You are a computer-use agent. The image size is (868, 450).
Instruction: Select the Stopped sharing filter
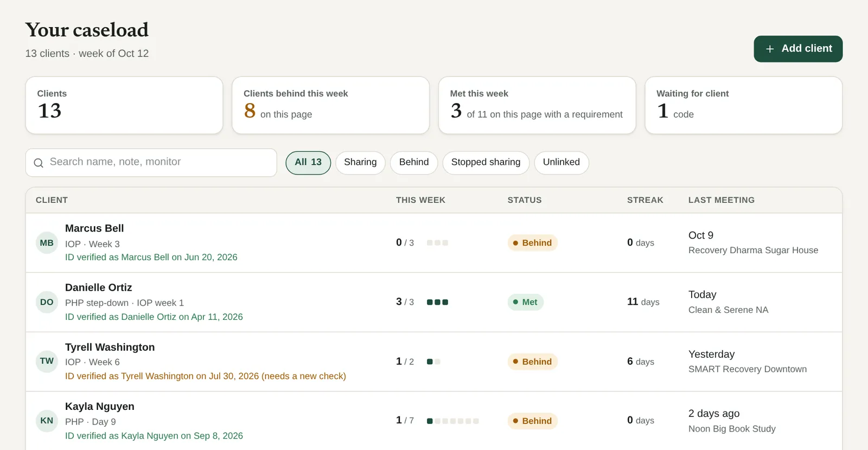tap(486, 163)
